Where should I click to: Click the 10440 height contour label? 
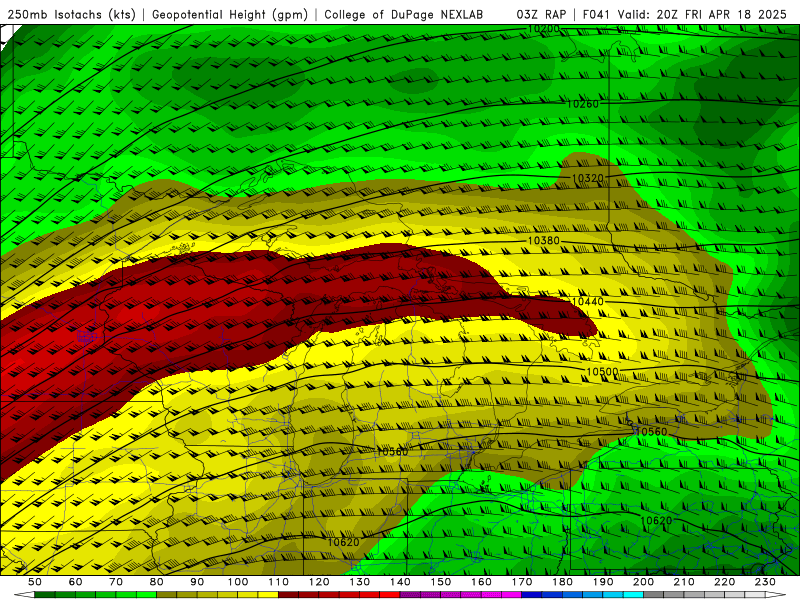587,302
